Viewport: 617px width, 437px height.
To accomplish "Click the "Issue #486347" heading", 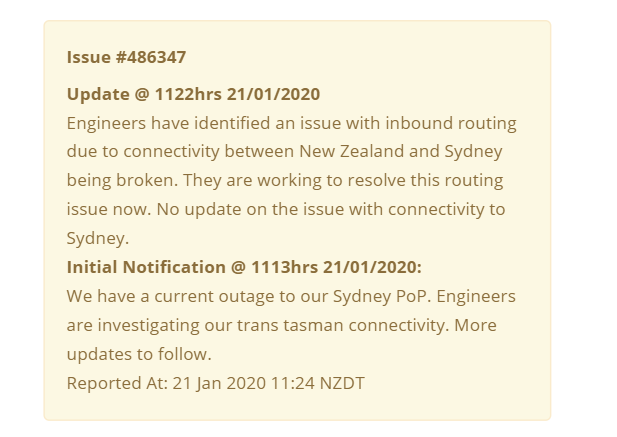I will click(126, 57).
